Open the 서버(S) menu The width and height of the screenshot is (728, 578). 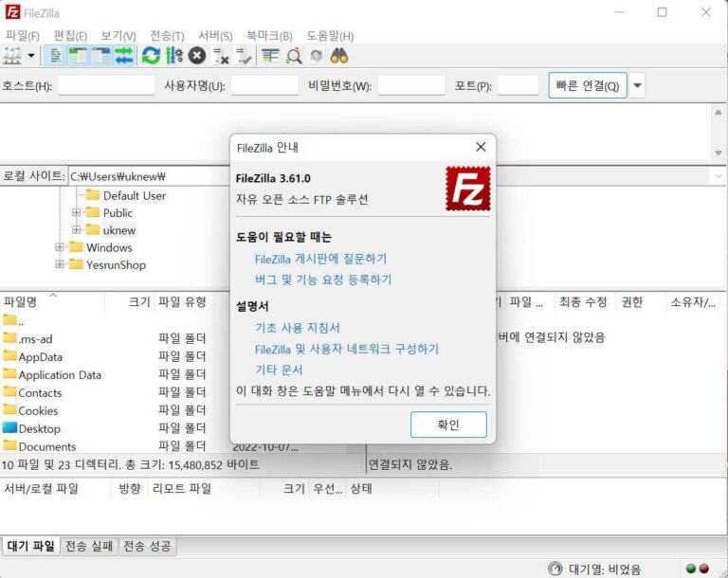pos(214,35)
